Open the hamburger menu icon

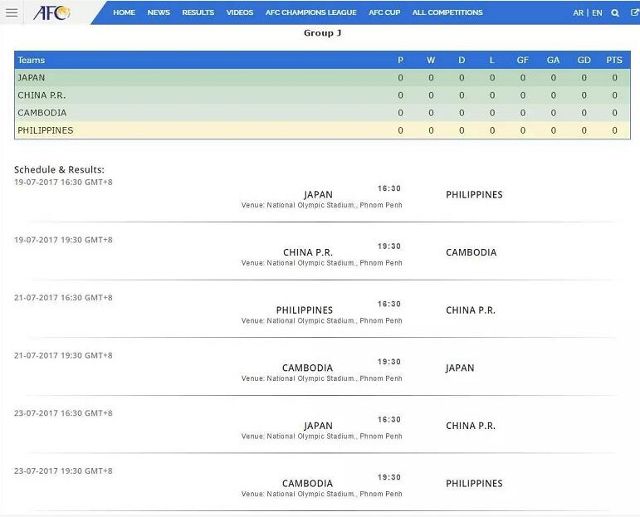[11, 13]
